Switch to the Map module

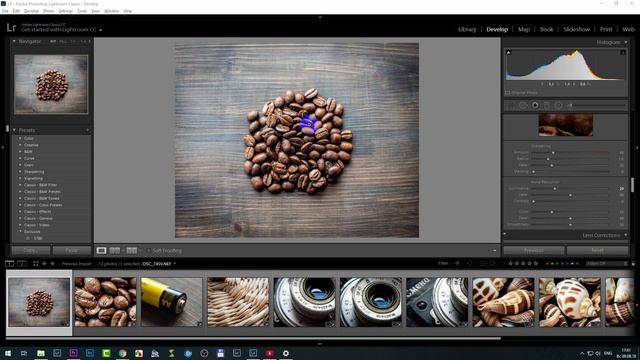(524, 29)
